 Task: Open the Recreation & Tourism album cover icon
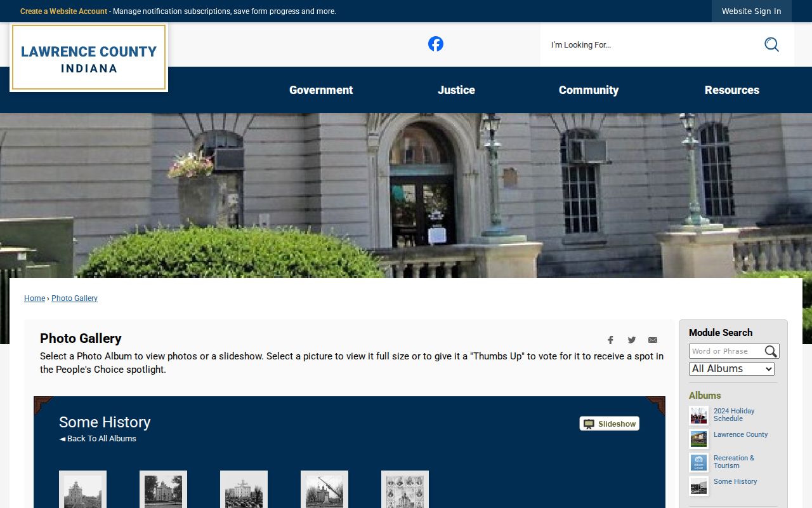point(698,462)
